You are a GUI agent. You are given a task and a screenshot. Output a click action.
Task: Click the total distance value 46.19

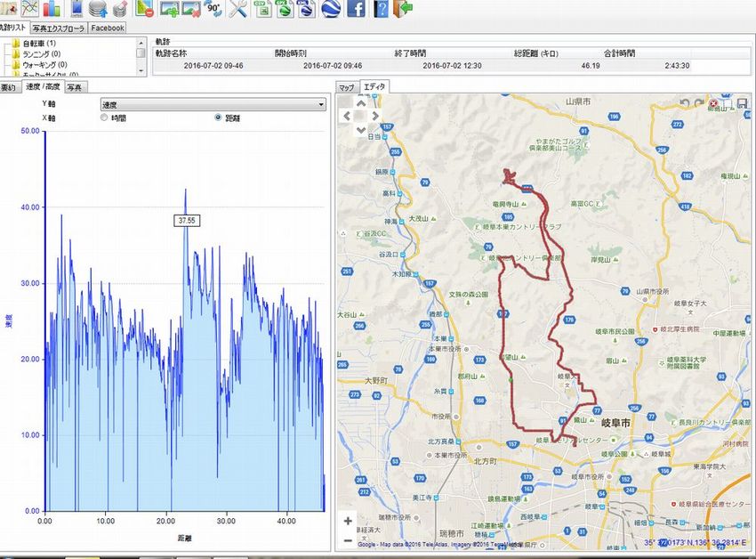click(x=591, y=66)
